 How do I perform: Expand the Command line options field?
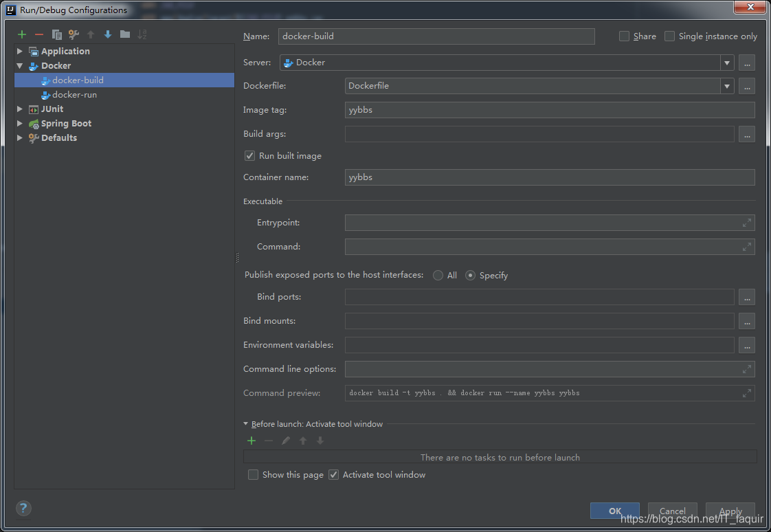(x=746, y=369)
